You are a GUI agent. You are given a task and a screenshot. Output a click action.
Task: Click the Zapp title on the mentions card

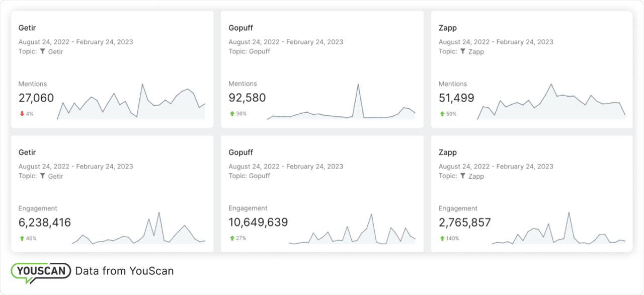tap(447, 28)
